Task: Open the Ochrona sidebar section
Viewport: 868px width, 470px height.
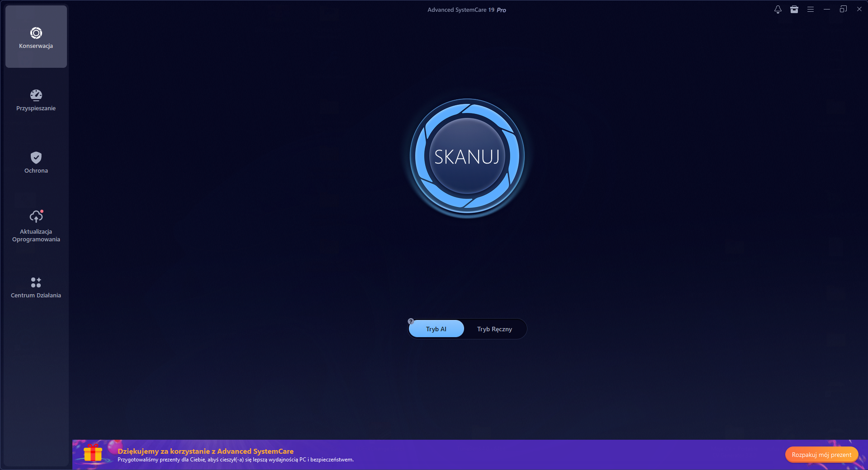Action: pos(36,162)
